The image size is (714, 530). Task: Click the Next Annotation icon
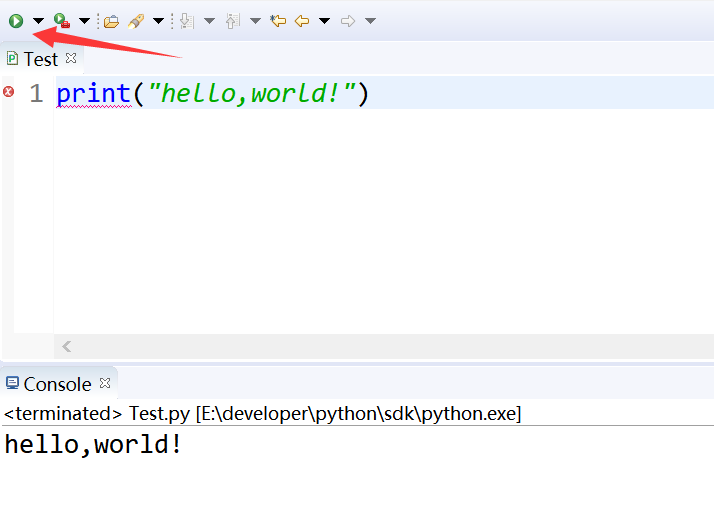[187, 21]
